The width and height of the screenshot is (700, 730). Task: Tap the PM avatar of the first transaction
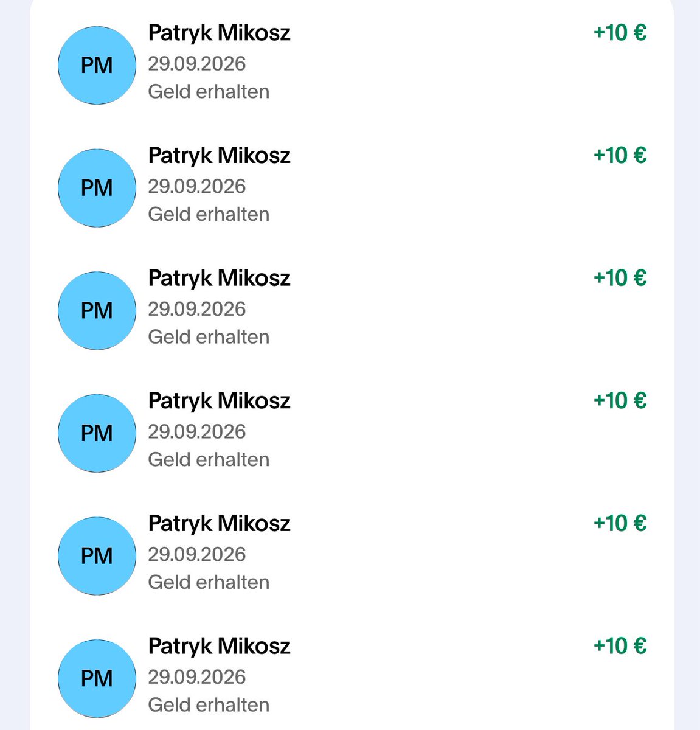[97, 65]
